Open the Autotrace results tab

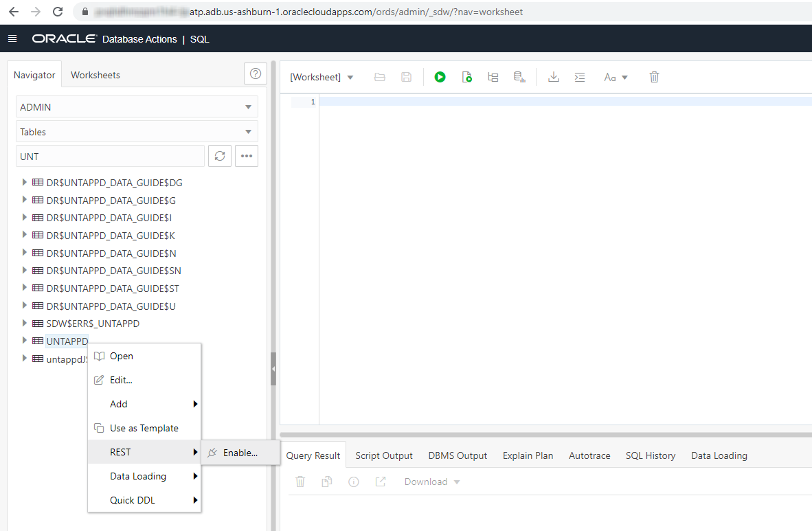589,455
